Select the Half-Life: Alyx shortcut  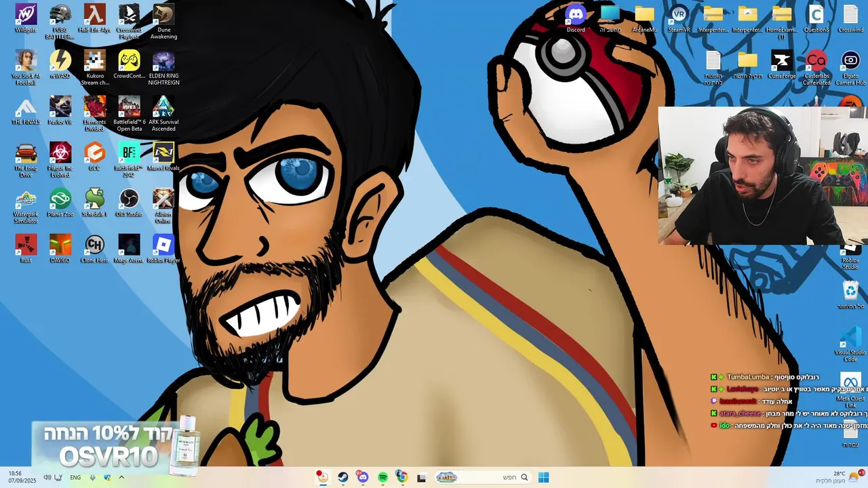pos(94,19)
